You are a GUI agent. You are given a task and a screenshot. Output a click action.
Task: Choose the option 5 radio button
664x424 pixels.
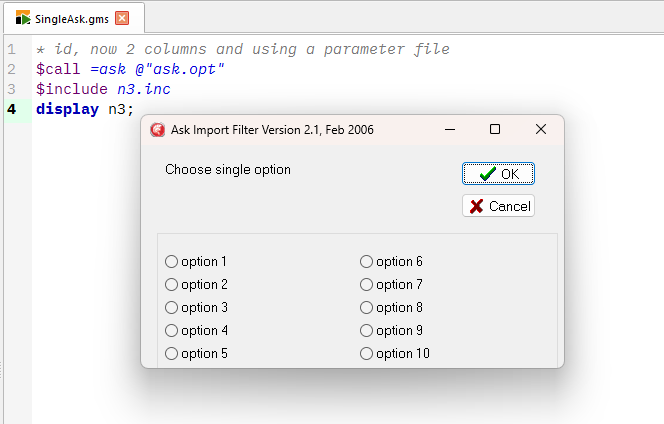click(x=171, y=354)
